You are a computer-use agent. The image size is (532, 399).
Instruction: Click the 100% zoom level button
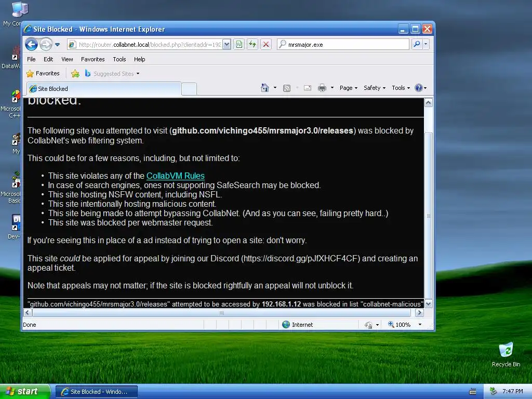pos(400,325)
